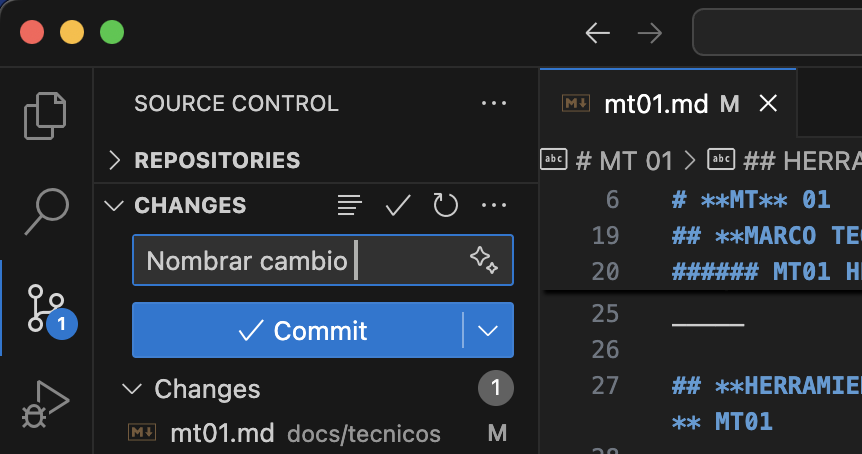Click the navigate back arrow
Screen dimensions: 862x454
click(598, 33)
